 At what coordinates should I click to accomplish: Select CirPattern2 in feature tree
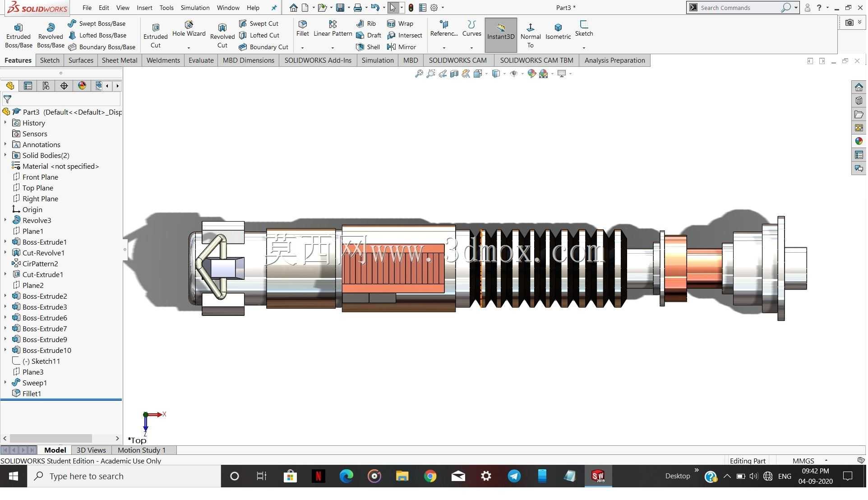(x=40, y=264)
